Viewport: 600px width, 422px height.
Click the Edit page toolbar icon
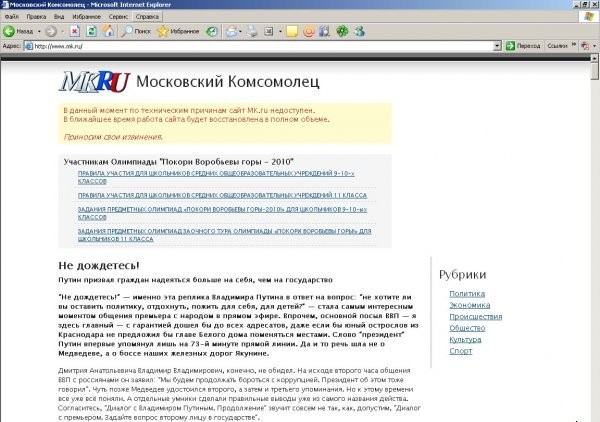point(269,31)
